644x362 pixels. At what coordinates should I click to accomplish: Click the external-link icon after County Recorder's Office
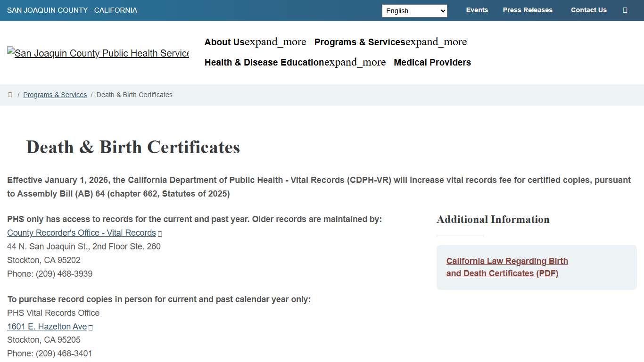click(159, 233)
